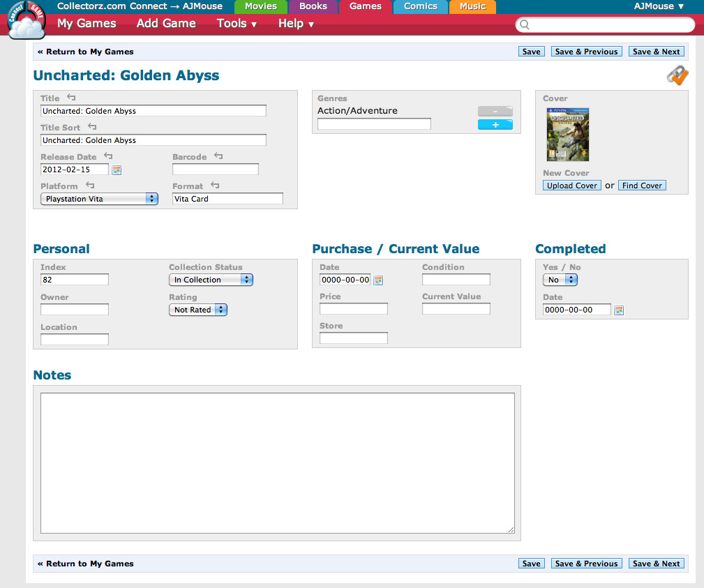Click the Action/Adventure genre entry
The image size is (704, 588).
coord(357,110)
